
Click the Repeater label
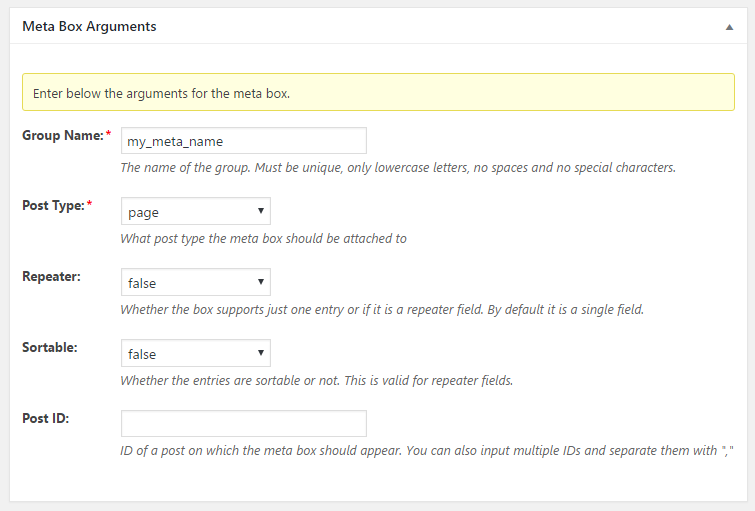point(52,276)
